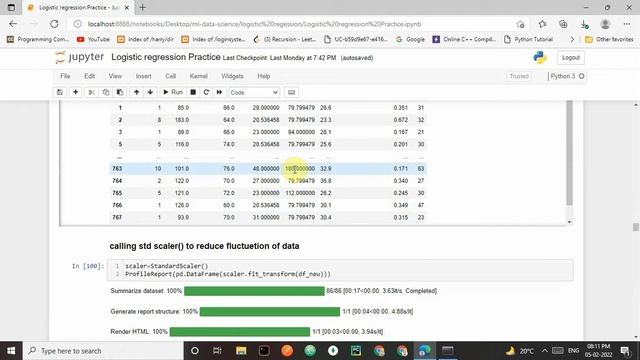Save the notebook with the floppy disk icon

60,92
